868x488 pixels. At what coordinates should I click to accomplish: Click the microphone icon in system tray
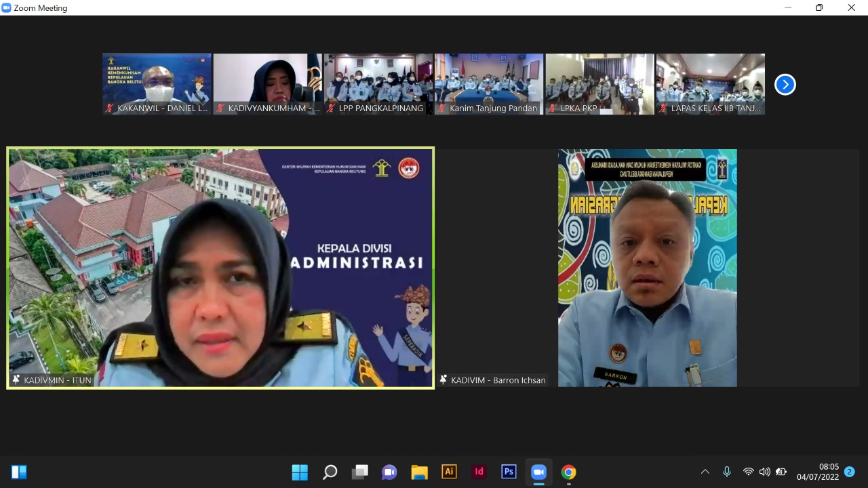coord(727,472)
